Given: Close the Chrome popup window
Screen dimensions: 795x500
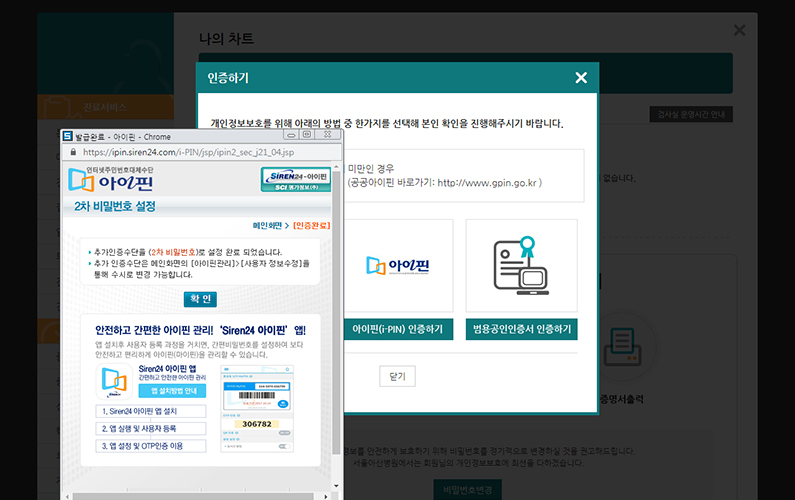Looking at the screenshot, I should (328, 135).
